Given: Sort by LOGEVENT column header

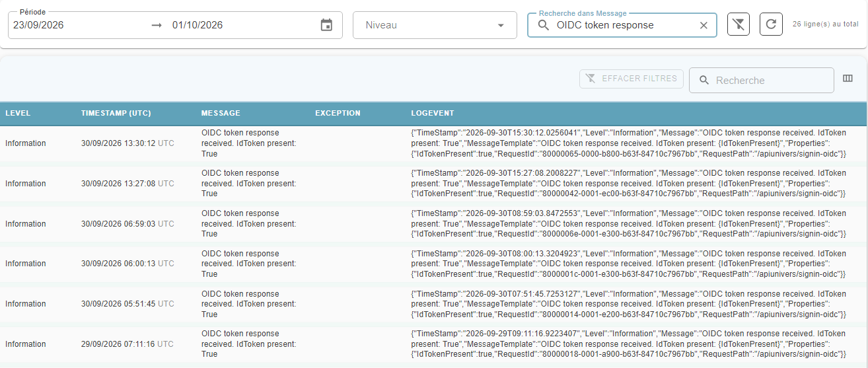Looking at the screenshot, I should [x=432, y=113].
